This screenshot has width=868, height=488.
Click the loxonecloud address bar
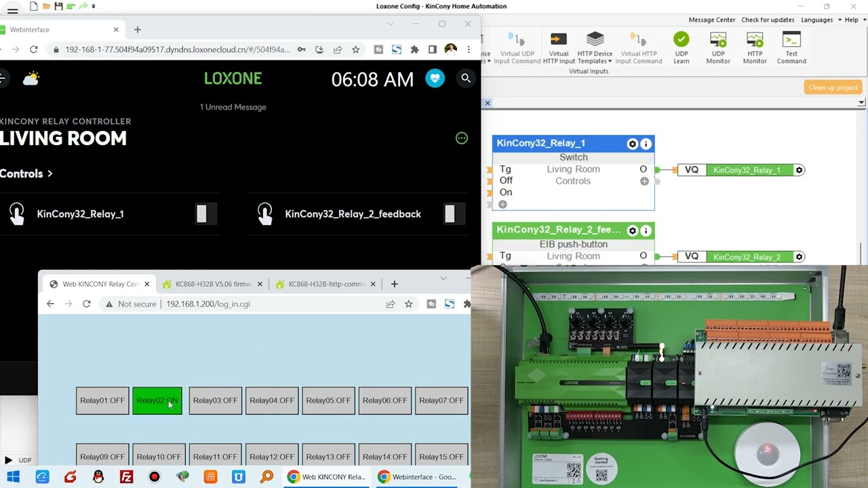tap(178, 49)
